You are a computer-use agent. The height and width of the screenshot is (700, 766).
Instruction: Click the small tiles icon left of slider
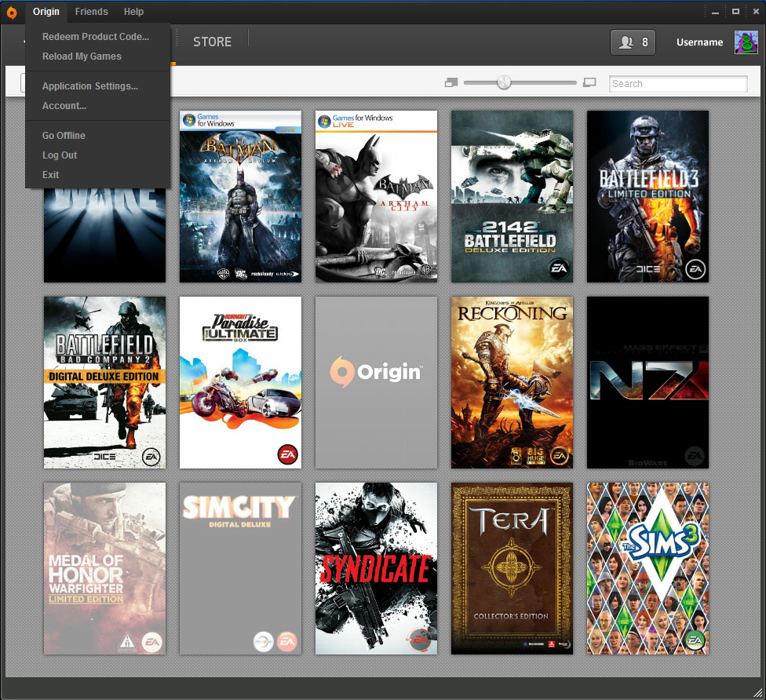[451, 83]
